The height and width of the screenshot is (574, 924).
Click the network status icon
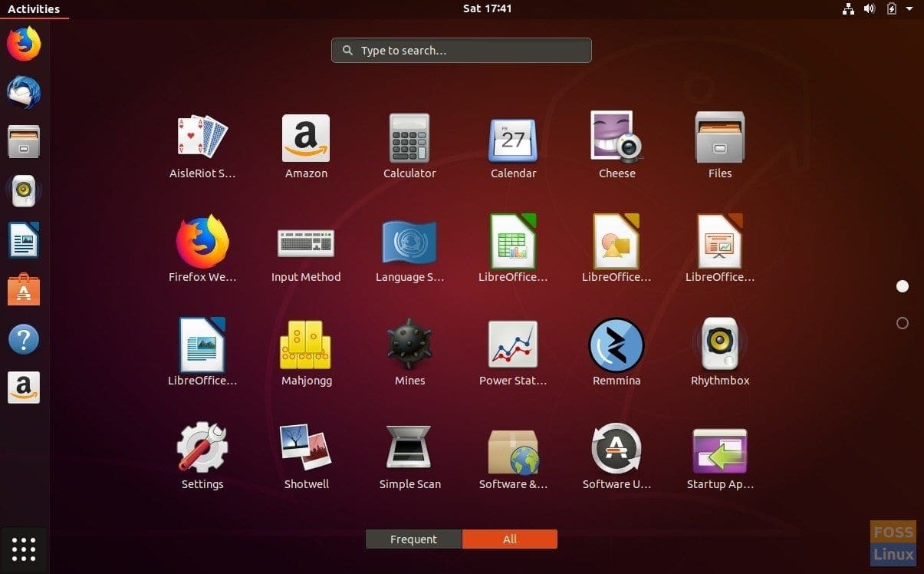848,9
